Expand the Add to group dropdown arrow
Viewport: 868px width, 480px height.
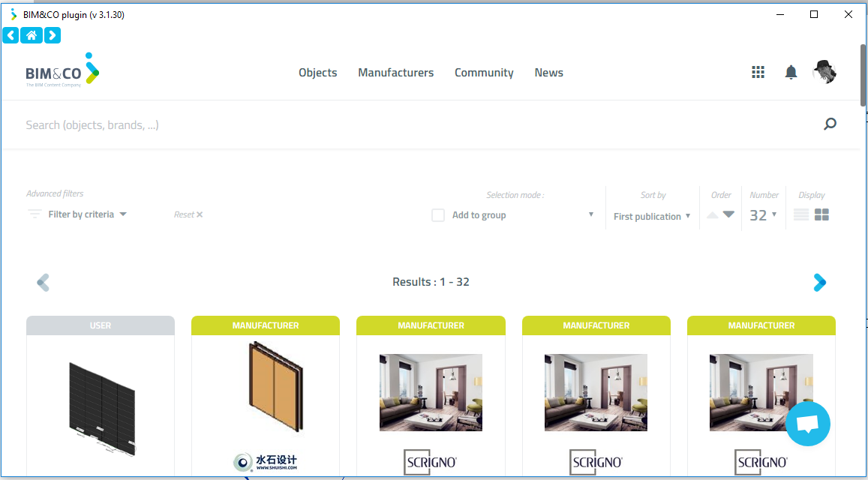pos(590,214)
